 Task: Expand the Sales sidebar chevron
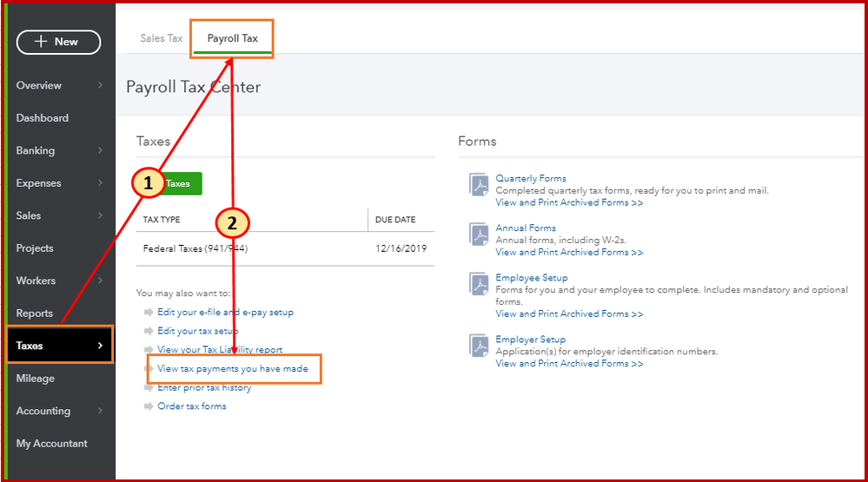coord(100,216)
